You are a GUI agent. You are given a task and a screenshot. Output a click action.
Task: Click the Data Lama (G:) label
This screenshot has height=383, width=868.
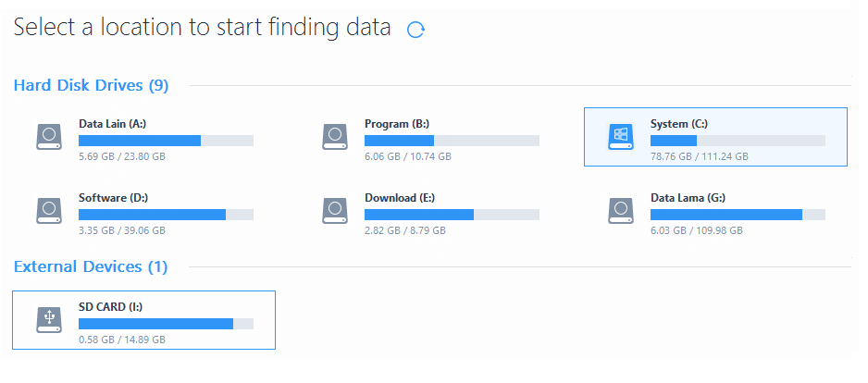coord(688,198)
